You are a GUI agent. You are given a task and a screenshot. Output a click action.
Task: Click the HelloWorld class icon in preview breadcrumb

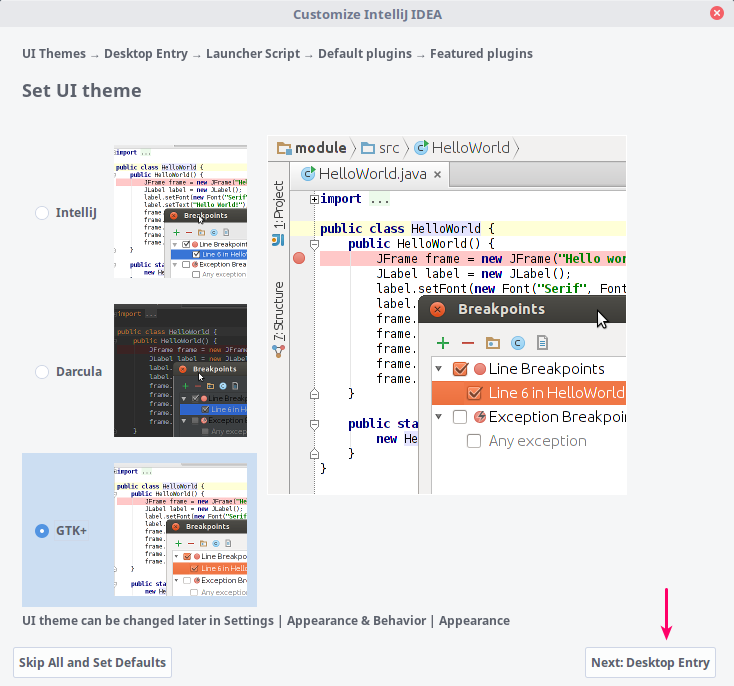421,148
